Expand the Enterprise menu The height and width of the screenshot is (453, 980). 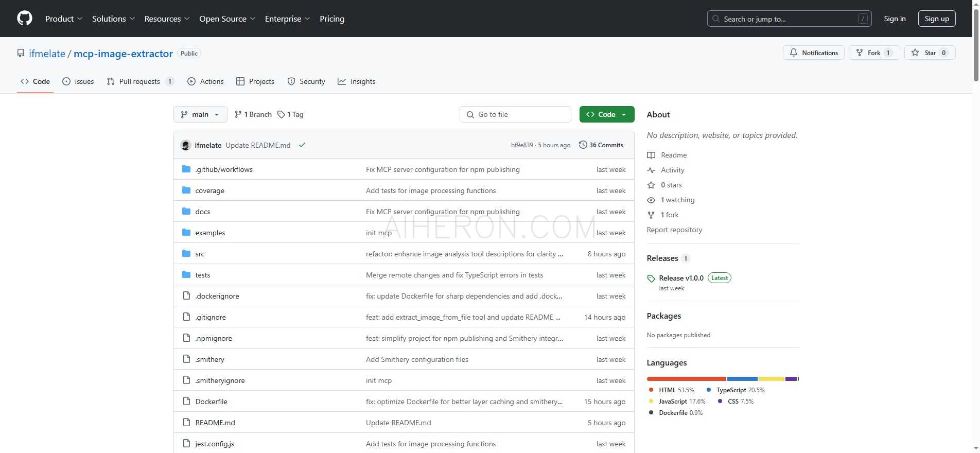point(287,19)
